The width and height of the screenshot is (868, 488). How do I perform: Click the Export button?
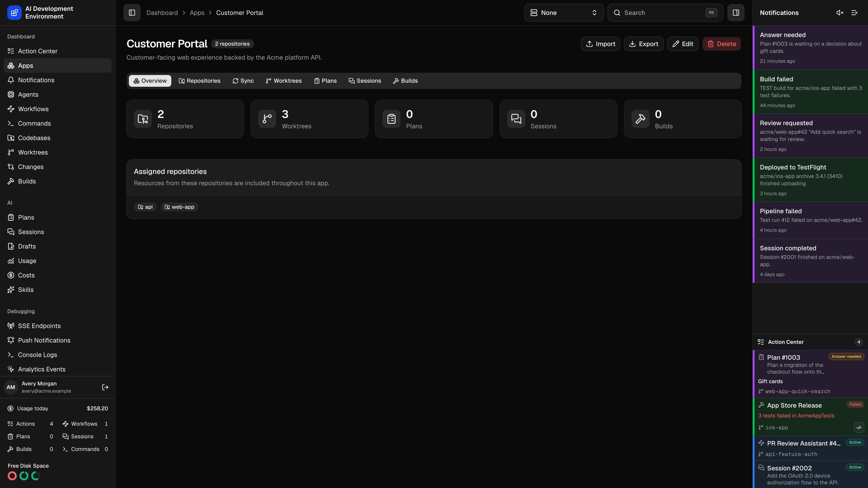tap(643, 44)
